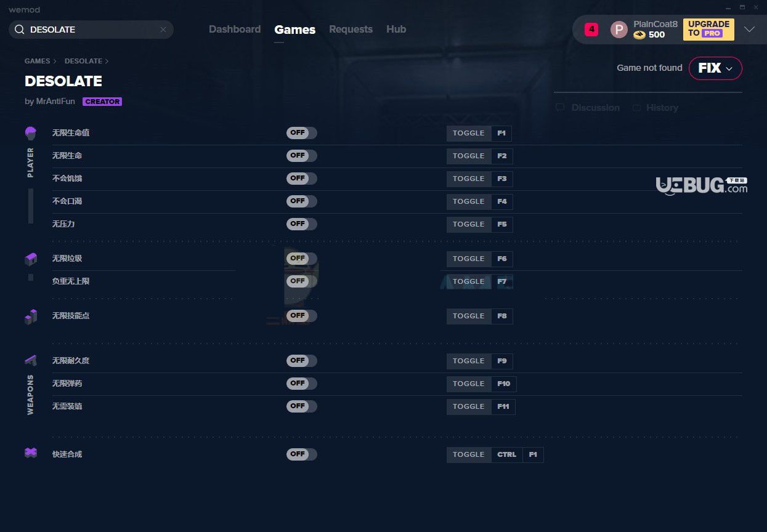Open the Requests tab
The height and width of the screenshot is (532, 767).
pyautogui.click(x=351, y=30)
